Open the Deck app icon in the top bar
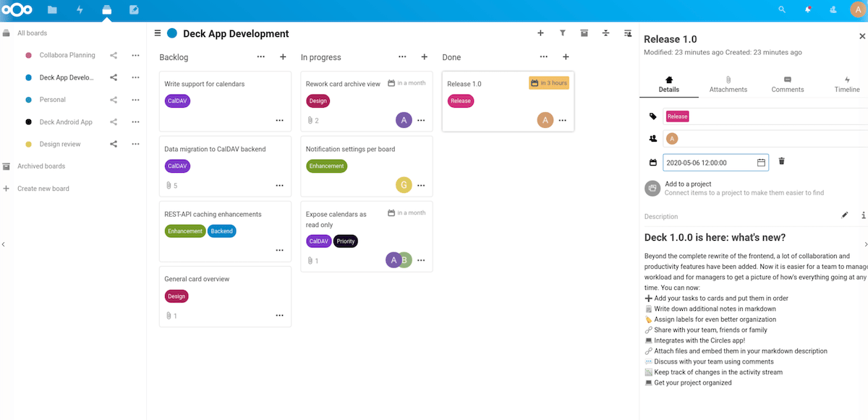The width and height of the screenshot is (868, 420). (x=106, y=10)
